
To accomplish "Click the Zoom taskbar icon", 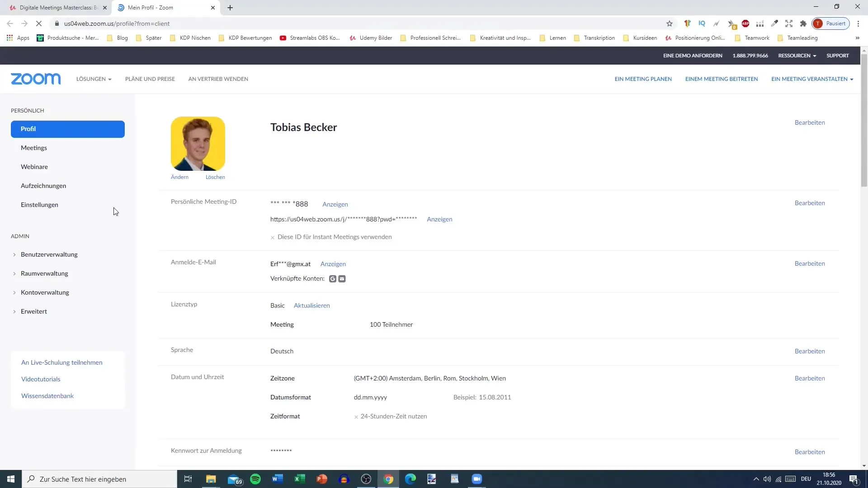I will [477, 479].
